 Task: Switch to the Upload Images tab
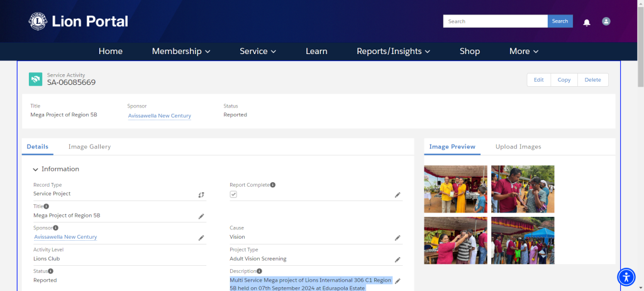(x=518, y=146)
